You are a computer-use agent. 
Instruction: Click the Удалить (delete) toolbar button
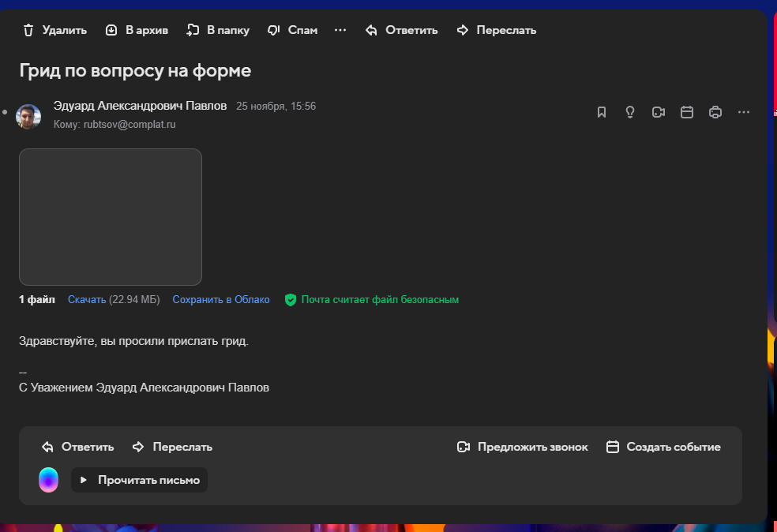click(54, 30)
